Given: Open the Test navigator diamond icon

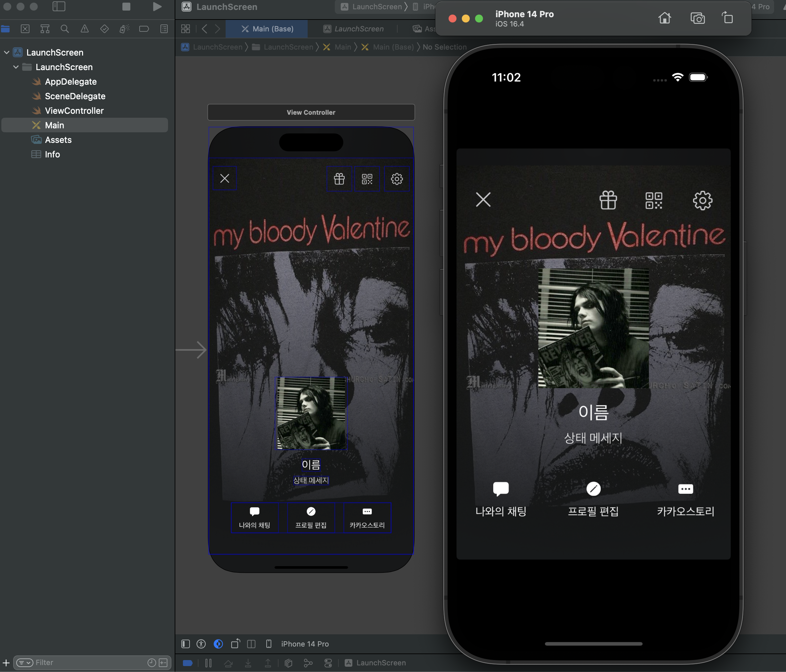Looking at the screenshot, I should (104, 29).
